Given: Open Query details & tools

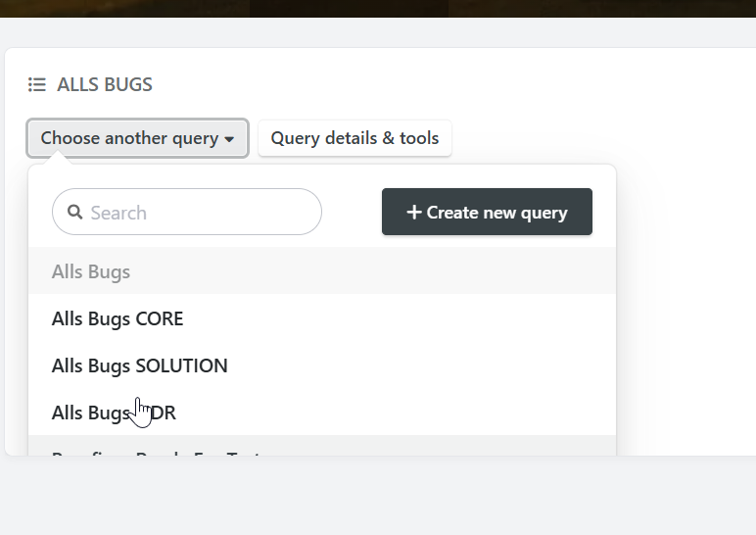Looking at the screenshot, I should tap(354, 138).
